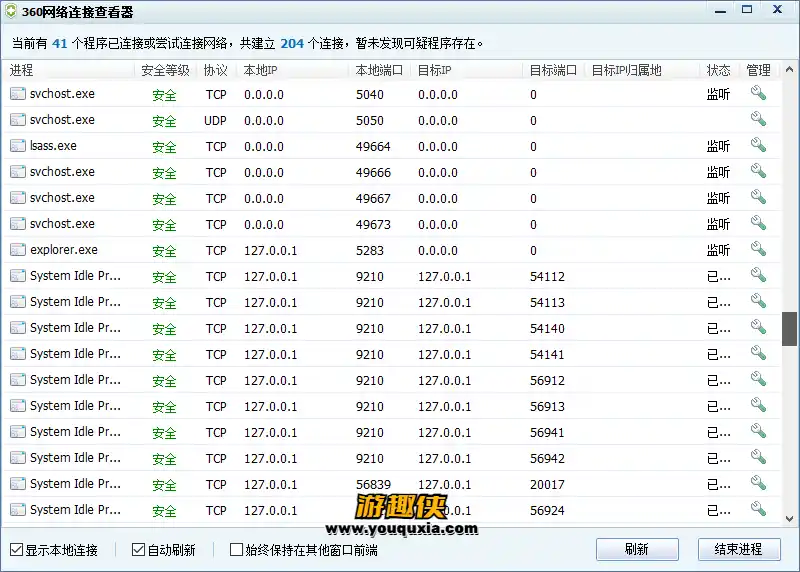Viewport: 800px width, 572px height.
Task: Sort by the 本地端口 column header
Action: pyautogui.click(x=379, y=70)
